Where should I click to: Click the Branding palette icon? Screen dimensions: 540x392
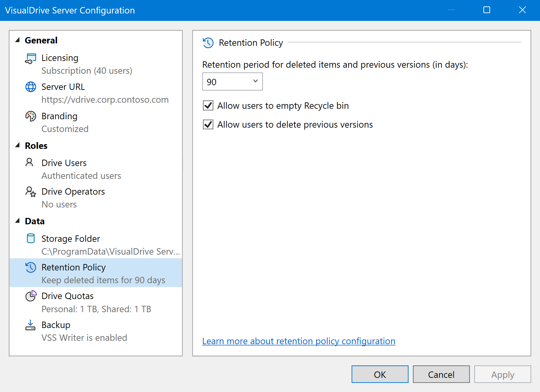[x=31, y=116]
